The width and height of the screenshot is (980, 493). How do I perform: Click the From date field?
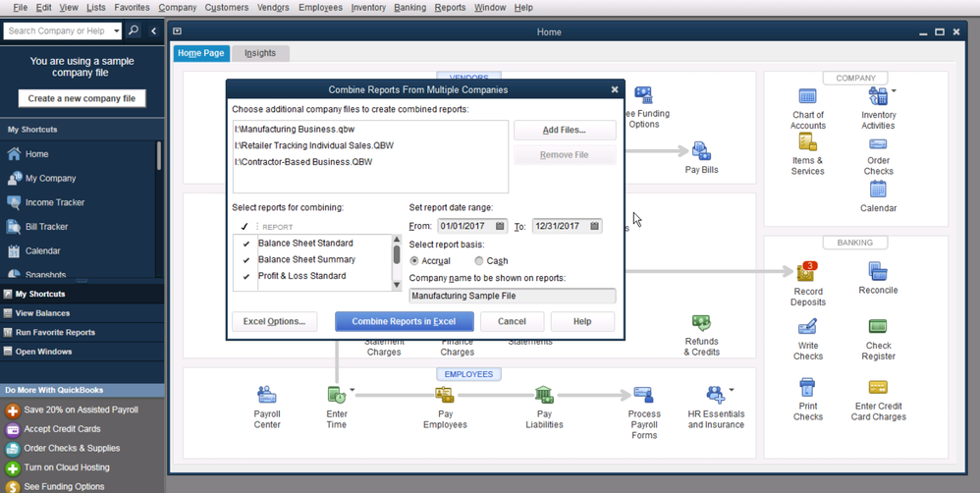coord(472,226)
